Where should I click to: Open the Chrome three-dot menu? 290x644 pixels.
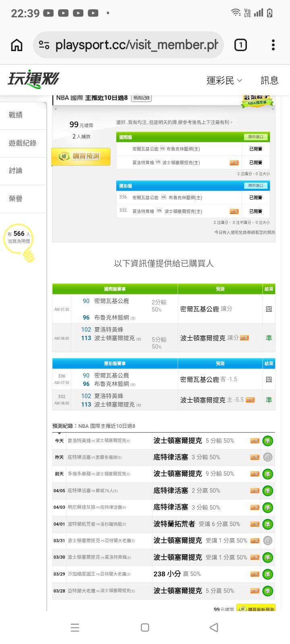[x=273, y=45]
